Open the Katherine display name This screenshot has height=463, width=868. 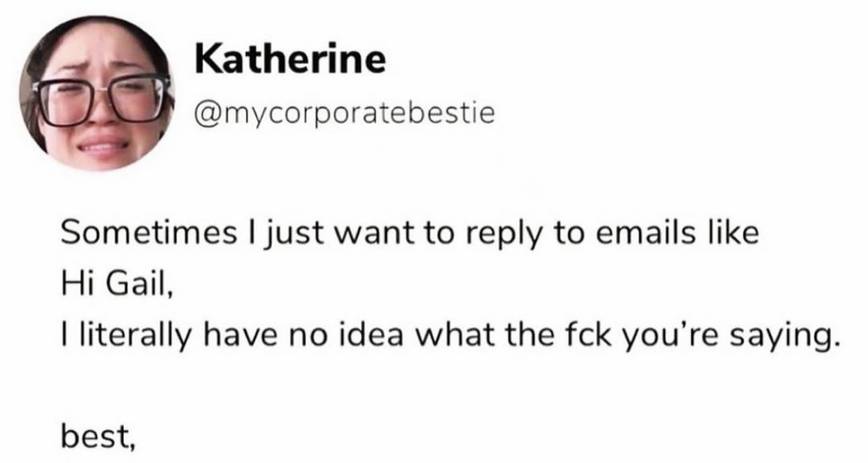pos(289,60)
